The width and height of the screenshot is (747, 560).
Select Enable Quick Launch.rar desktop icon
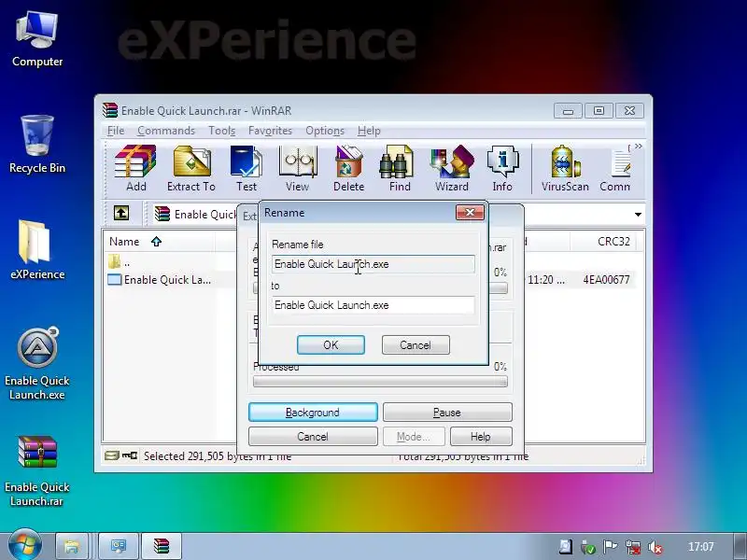[37, 470]
